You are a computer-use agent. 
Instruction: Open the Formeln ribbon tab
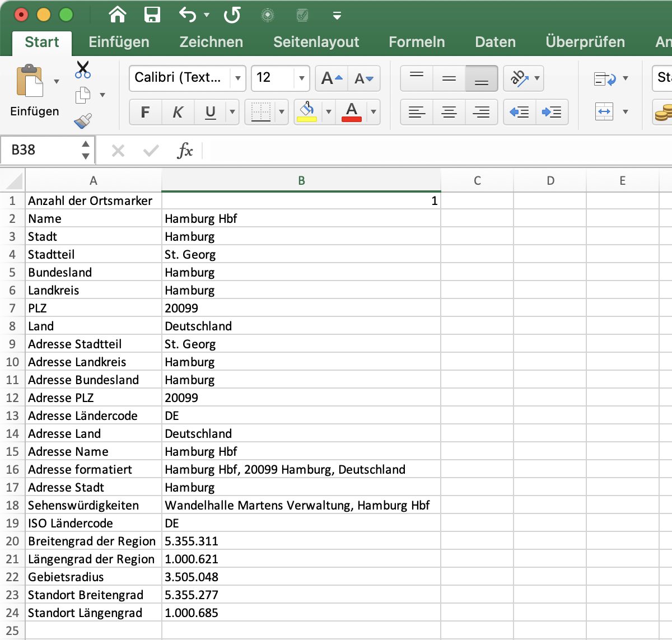pyautogui.click(x=417, y=42)
